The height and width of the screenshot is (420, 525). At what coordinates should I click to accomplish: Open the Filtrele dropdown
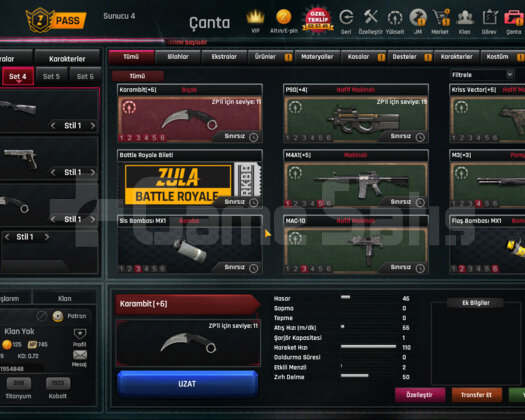(x=482, y=75)
